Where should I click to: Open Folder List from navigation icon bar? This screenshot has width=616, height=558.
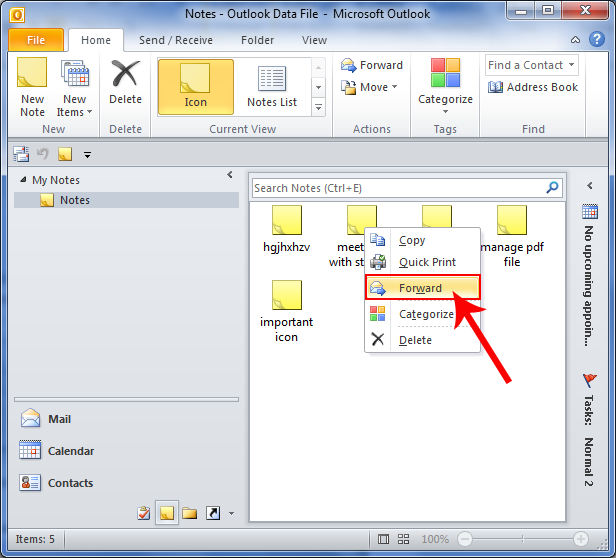click(x=189, y=513)
